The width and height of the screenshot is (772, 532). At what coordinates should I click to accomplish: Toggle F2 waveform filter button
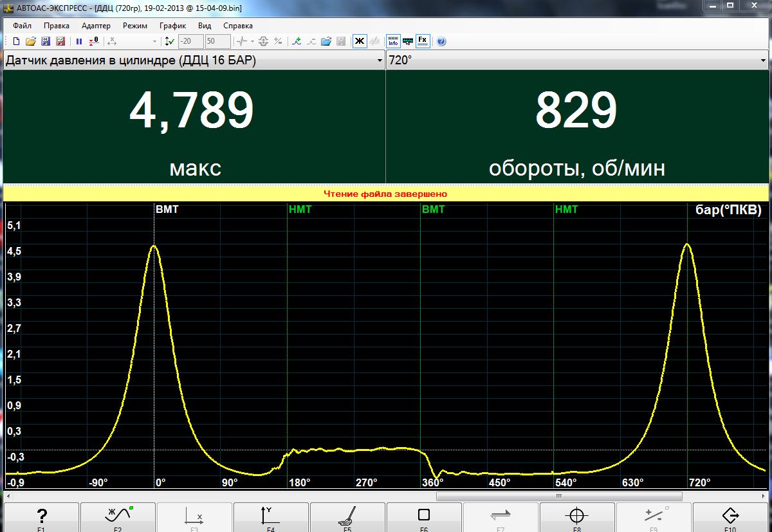click(x=118, y=517)
